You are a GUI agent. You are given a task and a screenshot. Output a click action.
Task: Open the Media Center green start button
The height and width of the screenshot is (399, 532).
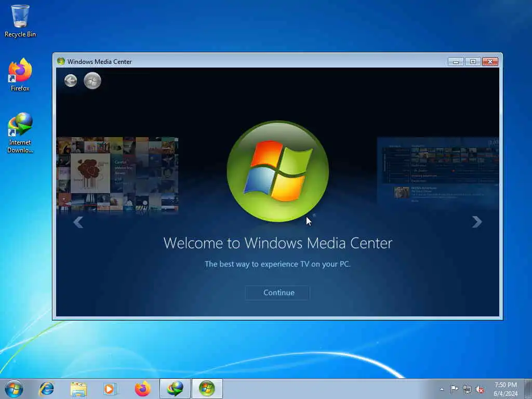coord(92,81)
